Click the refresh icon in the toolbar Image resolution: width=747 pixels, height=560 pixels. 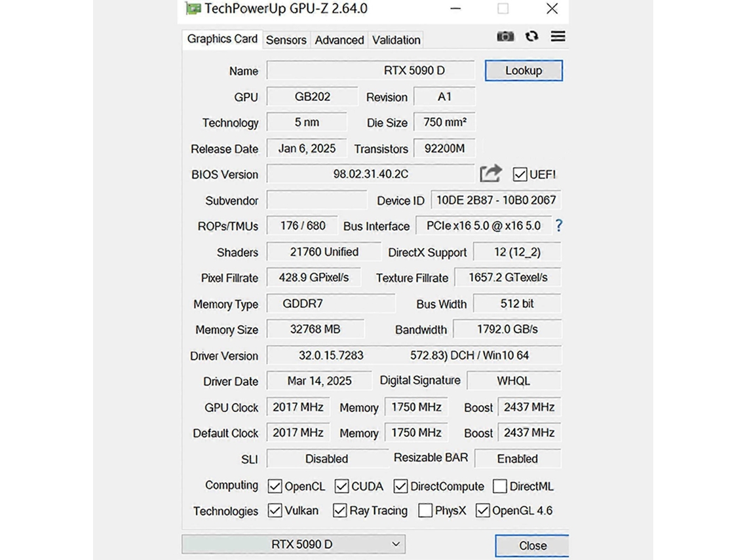click(531, 37)
